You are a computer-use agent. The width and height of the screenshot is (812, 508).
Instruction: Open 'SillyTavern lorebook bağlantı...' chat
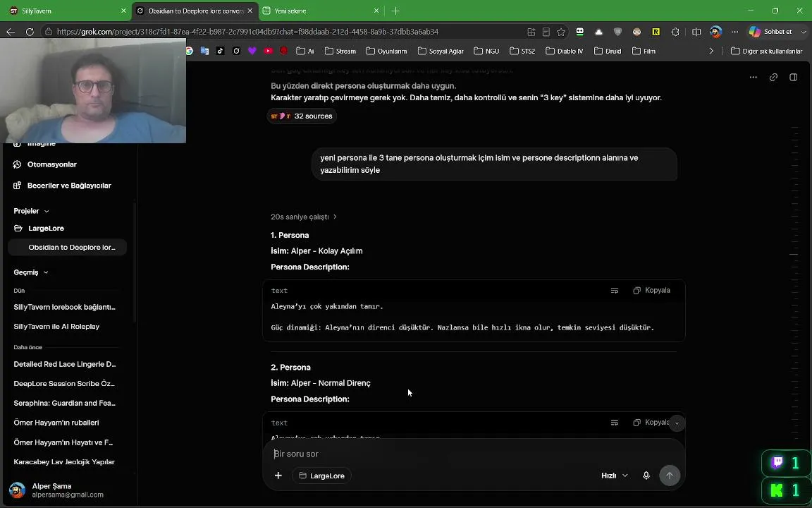[65, 307]
